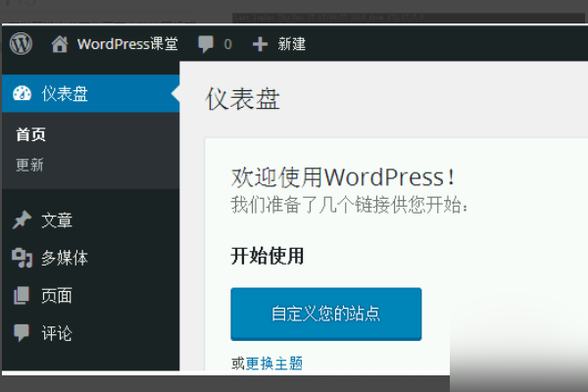Open the 更新 submenu item

[x=30, y=165]
